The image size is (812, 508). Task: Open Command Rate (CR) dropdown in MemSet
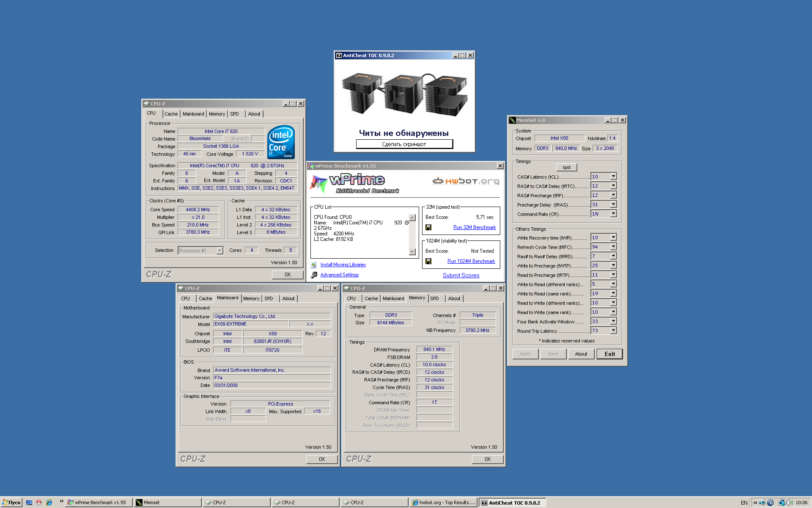[613, 214]
